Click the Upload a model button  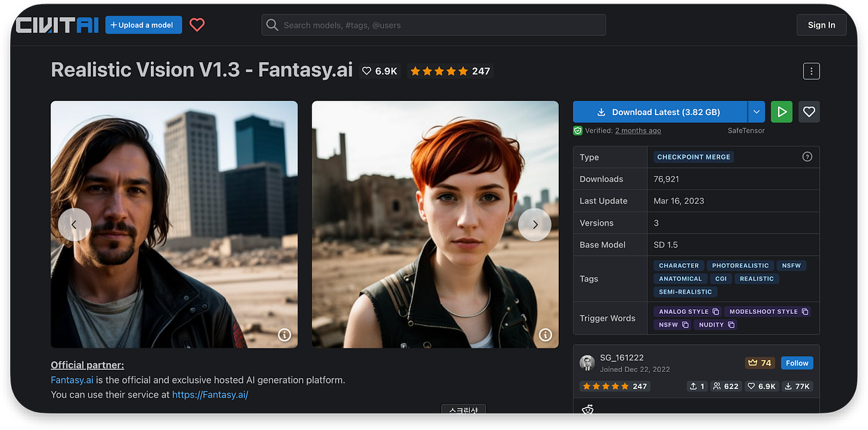[x=144, y=25]
